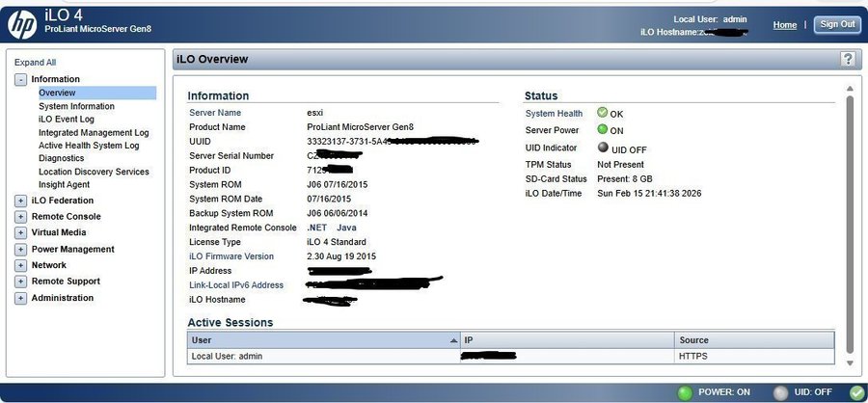
Task: Click the green POWER: ON status icon
Action: 685,392
